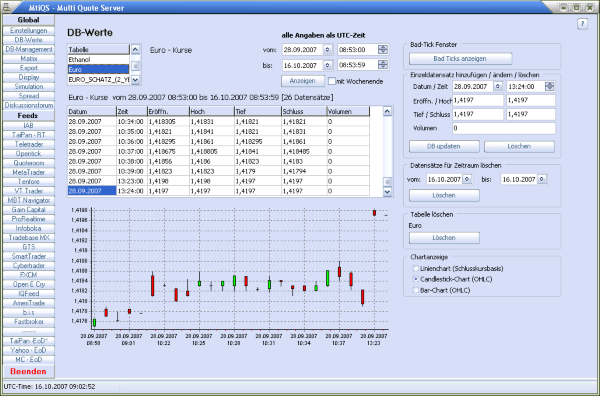This screenshot has height=396, width=600.
Task: Select the Yahoo - EoD feed
Action: tap(29, 350)
